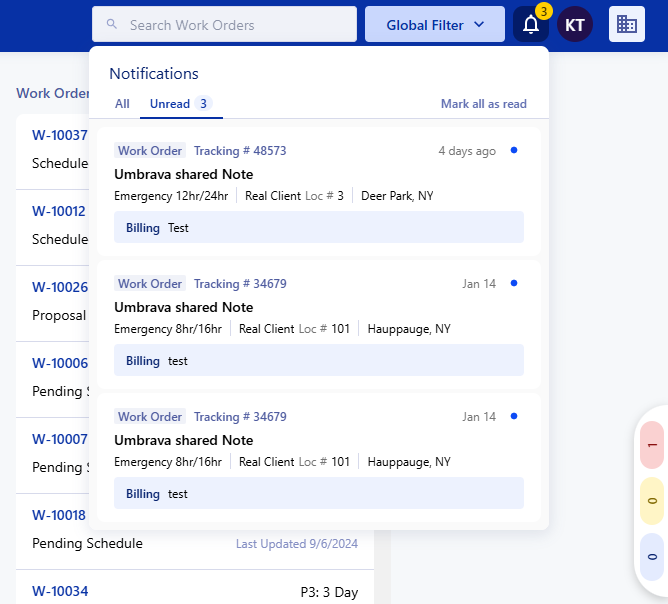Click Emergency 12hr/24hr priority text
This screenshot has width=668, height=604.
(171, 196)
